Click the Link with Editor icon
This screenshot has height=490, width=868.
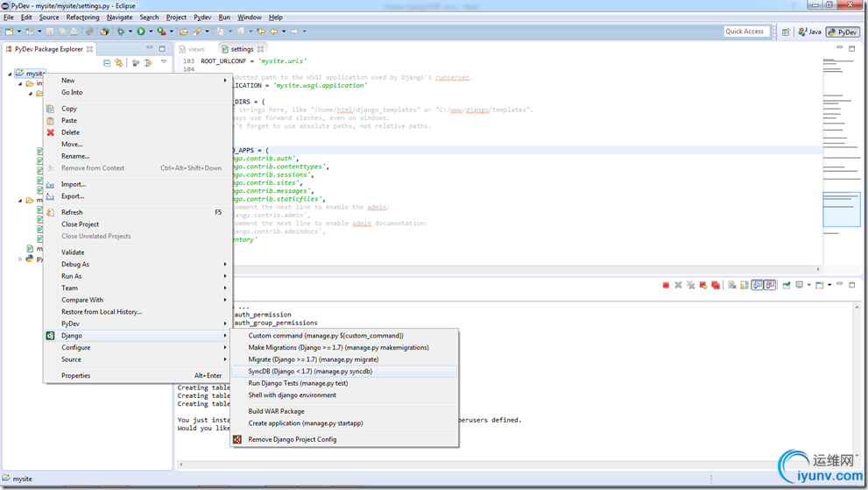point(119,63)
